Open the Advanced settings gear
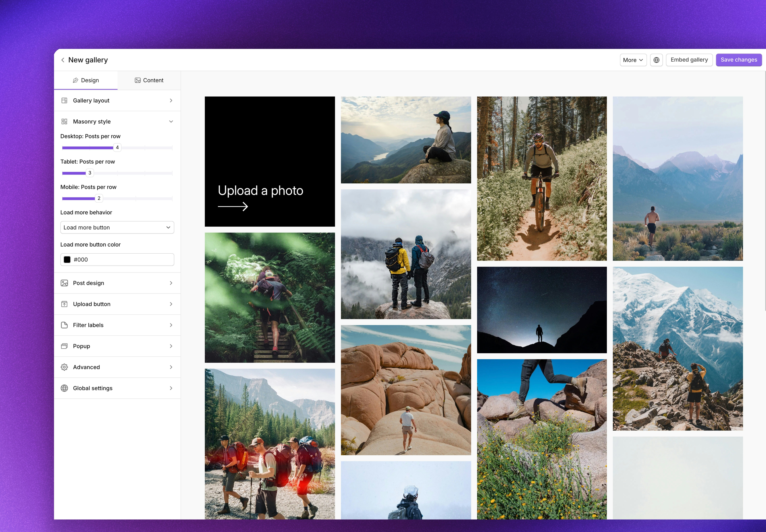 click(64, 367)
